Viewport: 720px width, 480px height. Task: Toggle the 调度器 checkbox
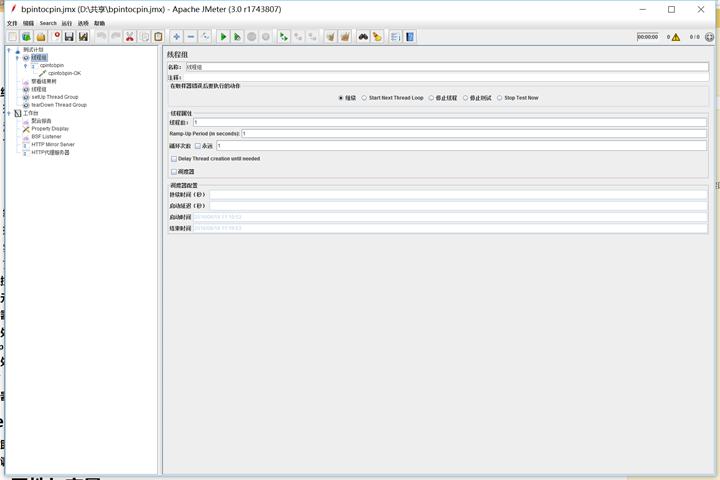(174, 172)
